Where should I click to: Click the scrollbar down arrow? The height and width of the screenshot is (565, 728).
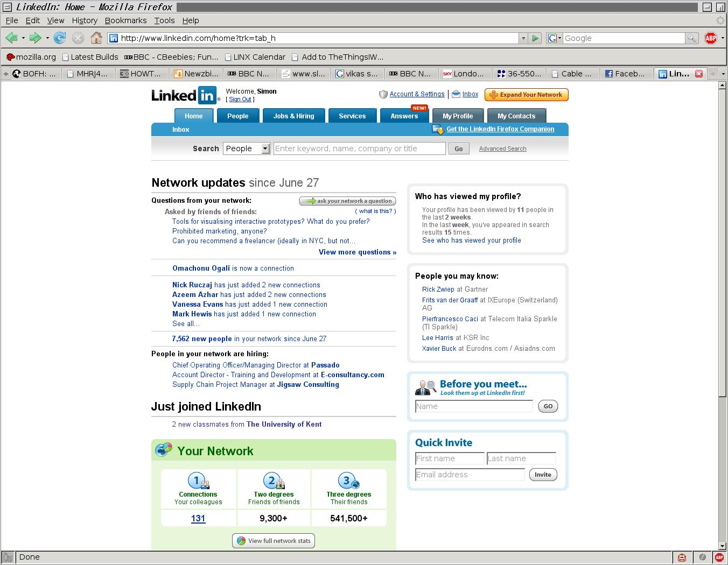(x=723, y=546)
